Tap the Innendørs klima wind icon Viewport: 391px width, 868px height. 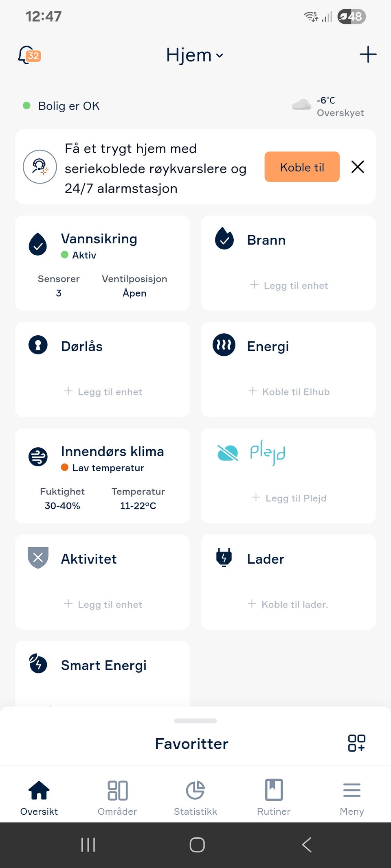[38, 457]
